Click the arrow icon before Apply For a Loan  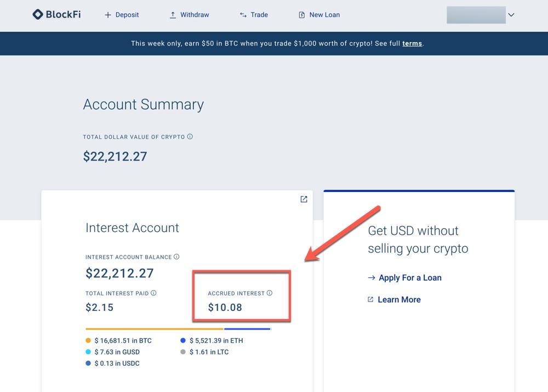[x=372, y=277]
